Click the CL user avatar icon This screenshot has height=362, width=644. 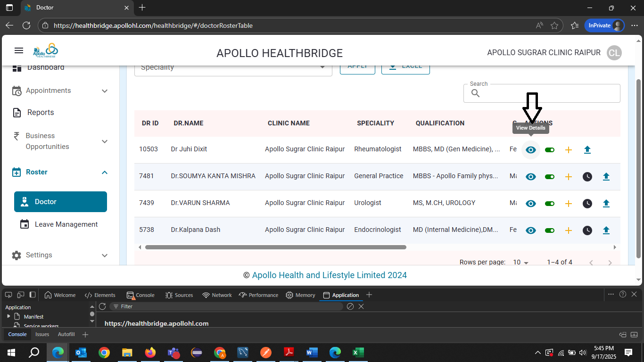point(614,53)
